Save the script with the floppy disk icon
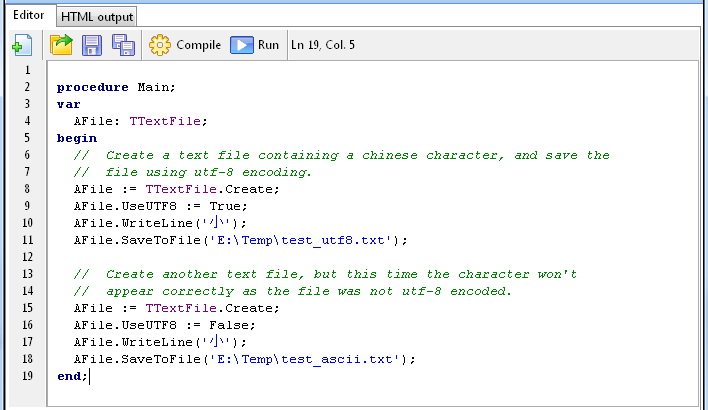This screenshot has width=708, height=410. (92, 45)
